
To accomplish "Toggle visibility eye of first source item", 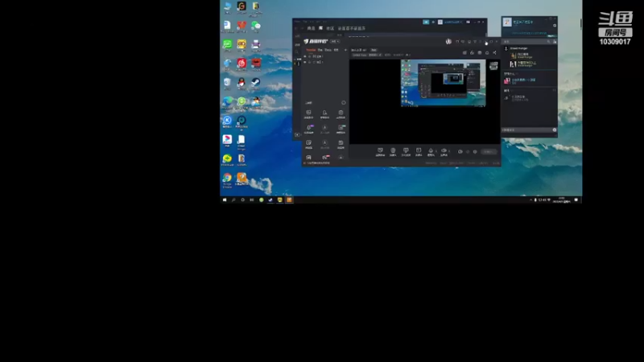I will point(305,56).
